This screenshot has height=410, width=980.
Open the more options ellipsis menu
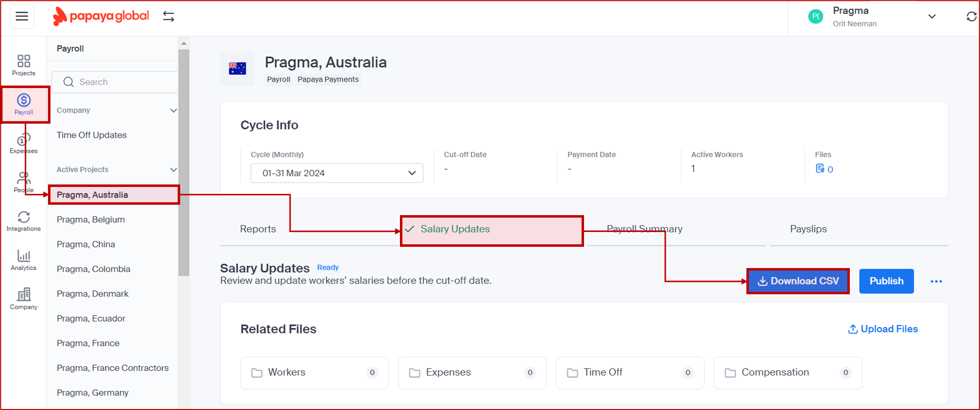click(x=936, y=281)
